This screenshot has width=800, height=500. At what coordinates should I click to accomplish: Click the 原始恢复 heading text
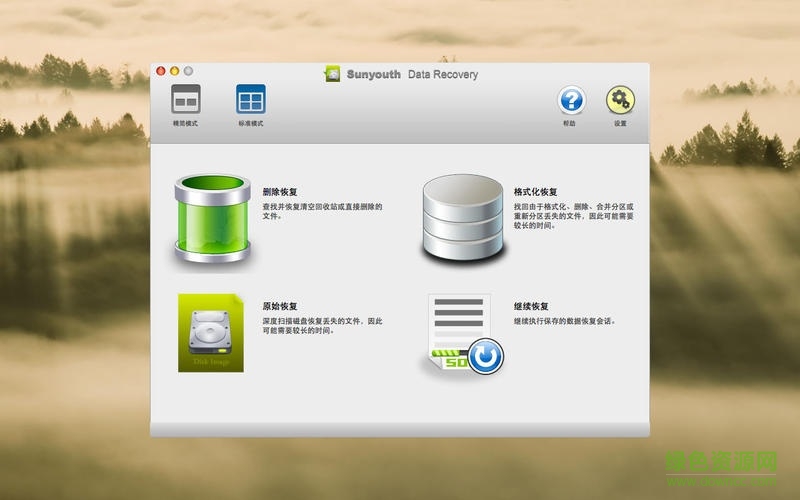click(280, 306)
